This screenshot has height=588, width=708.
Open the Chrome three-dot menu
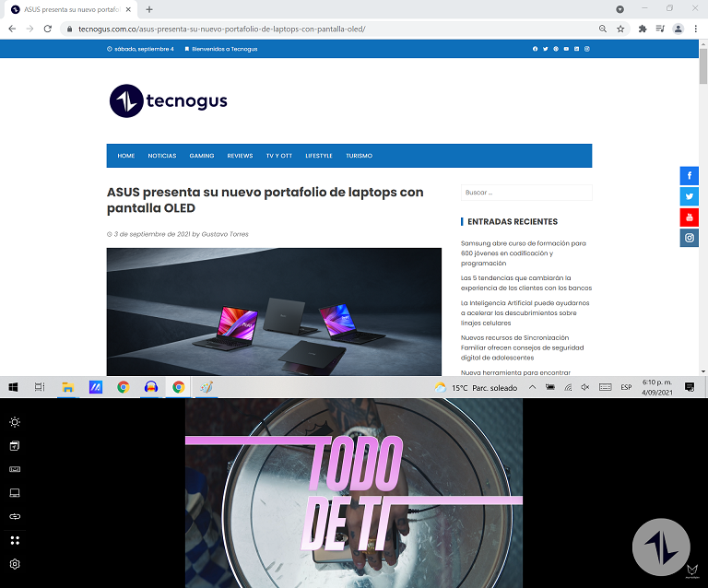coord(696,29)
